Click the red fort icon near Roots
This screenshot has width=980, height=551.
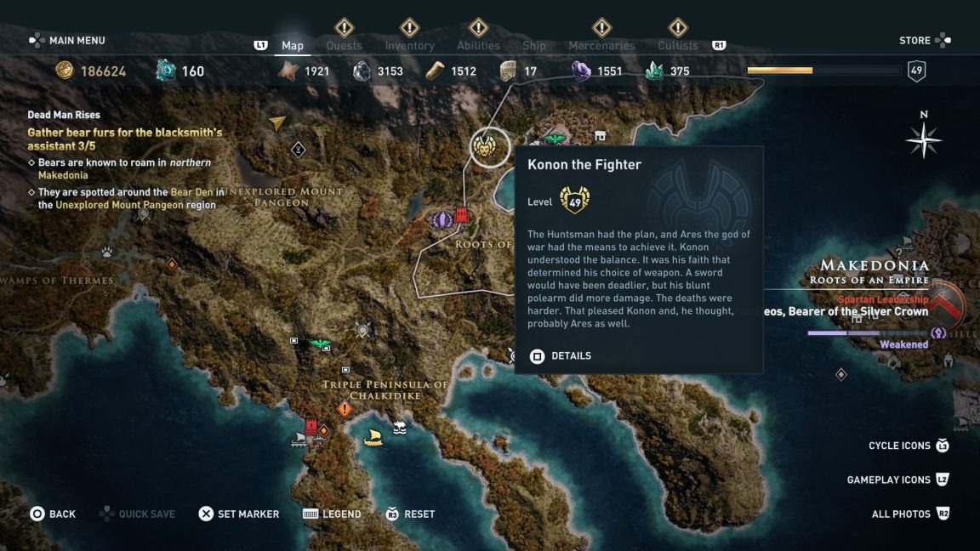click(461, 214)
